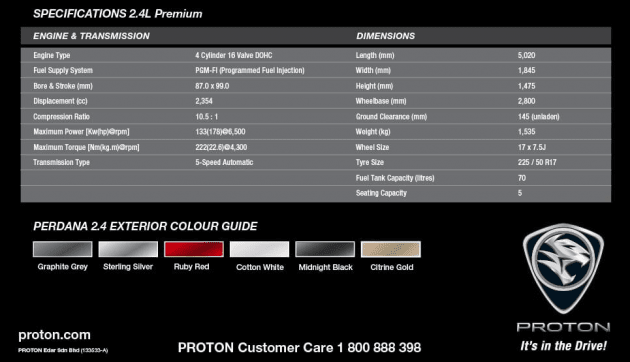Click the 'Wheel Size' label
The width and height of the screenshot is (630, 362).
click(372, 147)
